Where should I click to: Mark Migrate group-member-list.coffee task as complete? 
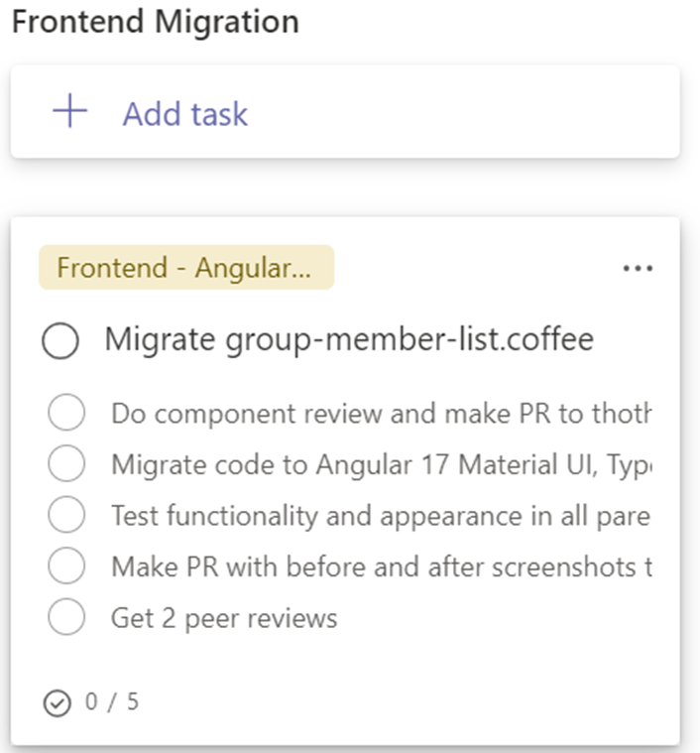[60, 342]
